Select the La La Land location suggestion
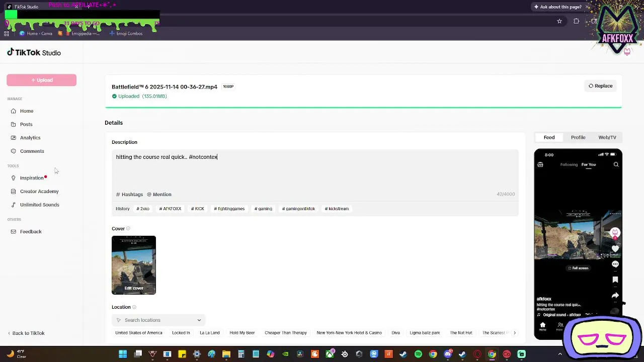Image resolution: width=644 pixels, height=362 pixels. coord(210,333)
